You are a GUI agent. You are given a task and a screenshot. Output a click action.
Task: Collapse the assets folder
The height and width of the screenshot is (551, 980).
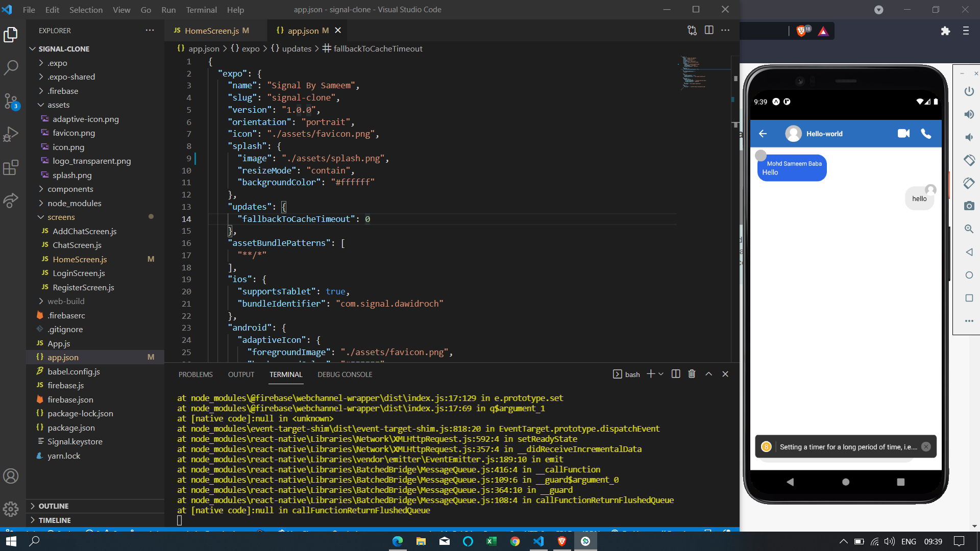(95, 105)
